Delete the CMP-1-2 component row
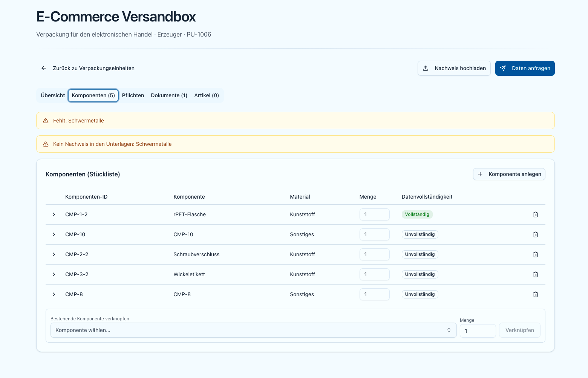This screenshot has height=378, width=588. pos(535,214)
